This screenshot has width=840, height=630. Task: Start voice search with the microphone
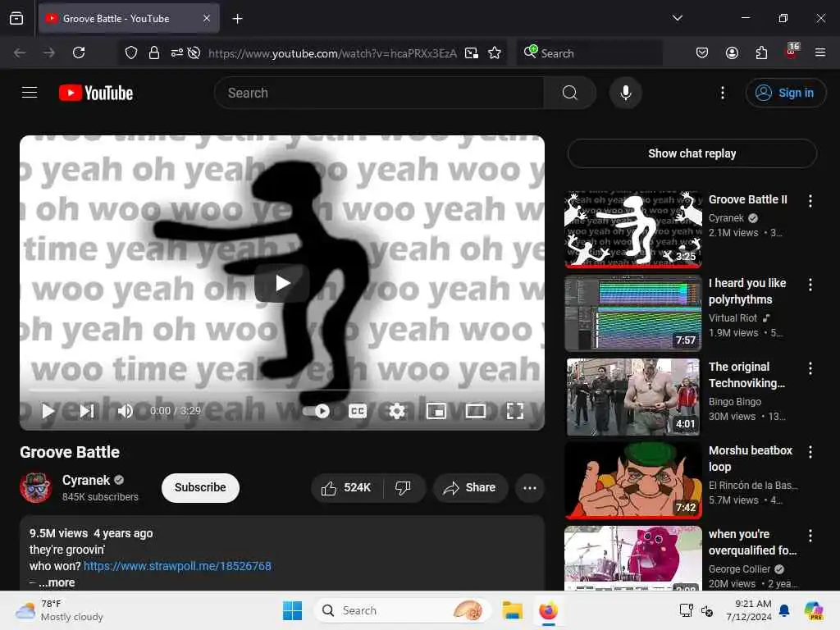click(625, 93)
